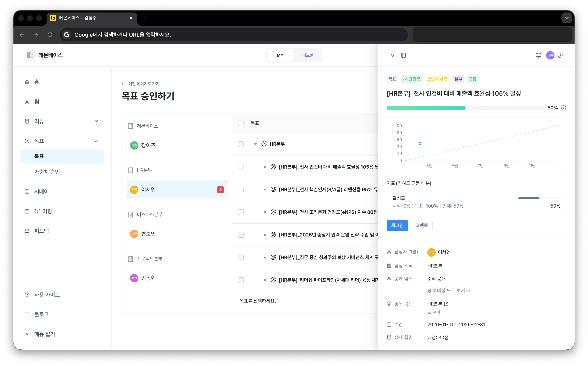This screenshot has height=366, width=588.
Task: Check the 조직문화 건강도(eNPS) goal
Action: 241,212
